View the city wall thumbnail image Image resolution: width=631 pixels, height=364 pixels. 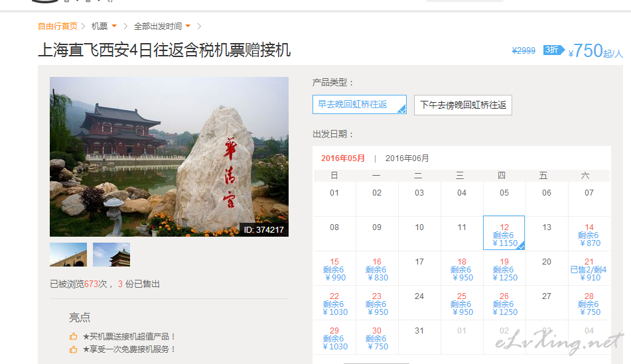click(68, 255)
